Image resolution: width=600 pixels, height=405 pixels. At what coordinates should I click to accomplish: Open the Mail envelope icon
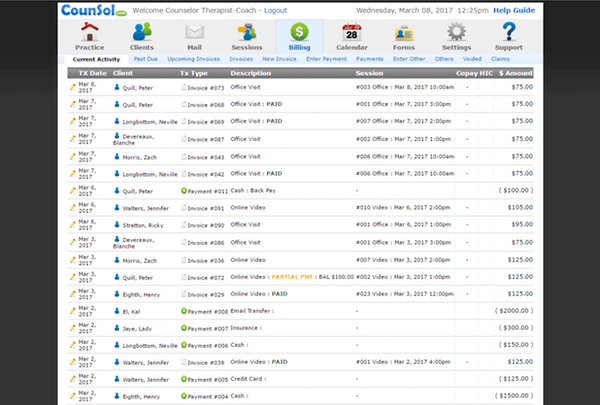pos(194,32)
